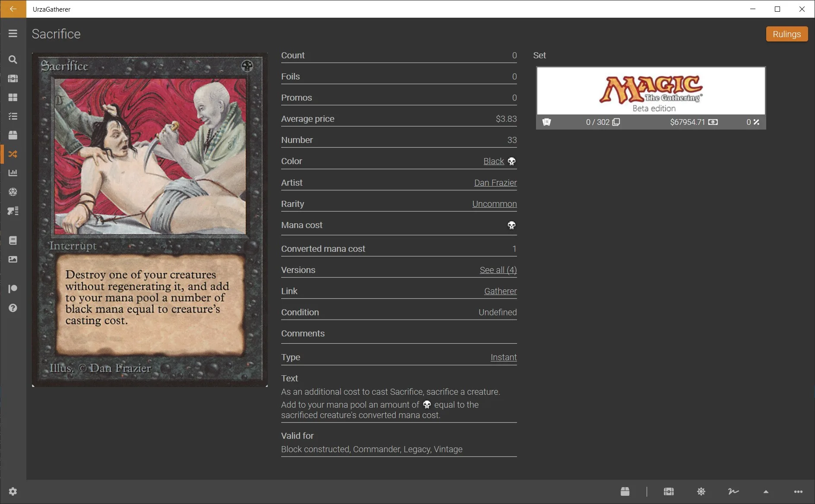The image size is (815, 504).
Task: Open the three-dots more options menu
Action: 798,491
